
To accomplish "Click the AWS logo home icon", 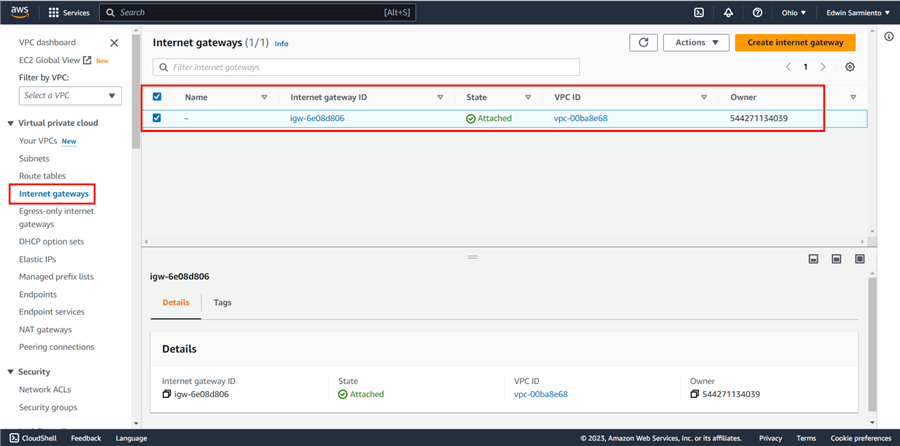I will [x=20, y=13].
